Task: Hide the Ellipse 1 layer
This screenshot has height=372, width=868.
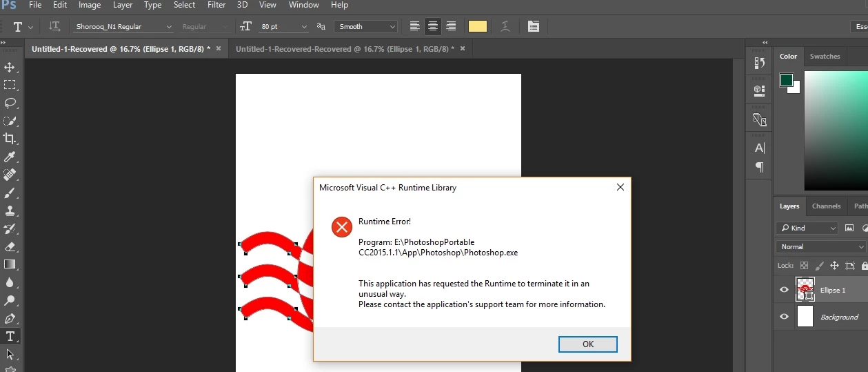Action: point(784,290)
